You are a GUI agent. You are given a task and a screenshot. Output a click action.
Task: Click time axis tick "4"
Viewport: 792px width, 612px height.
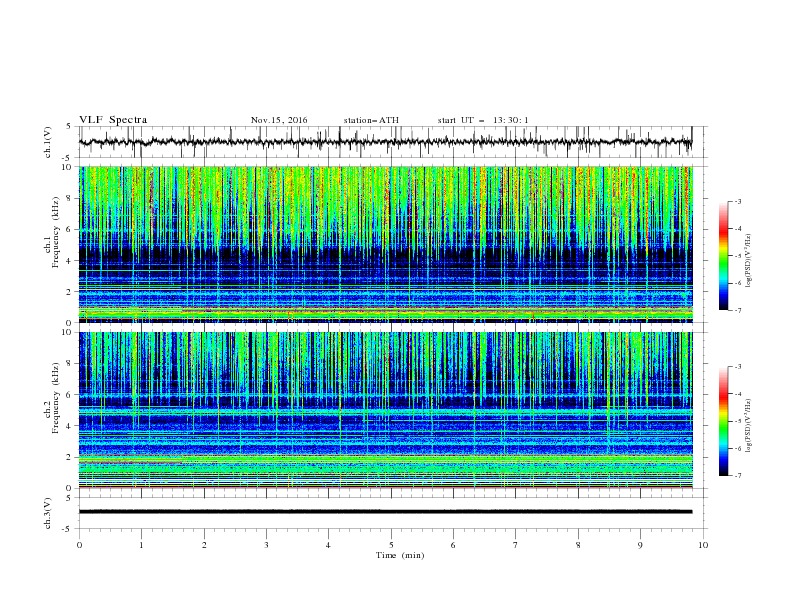tap(328, 545)
